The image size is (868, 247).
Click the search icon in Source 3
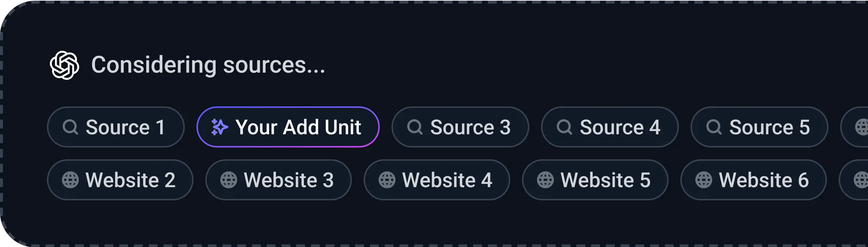click(415, 127)
